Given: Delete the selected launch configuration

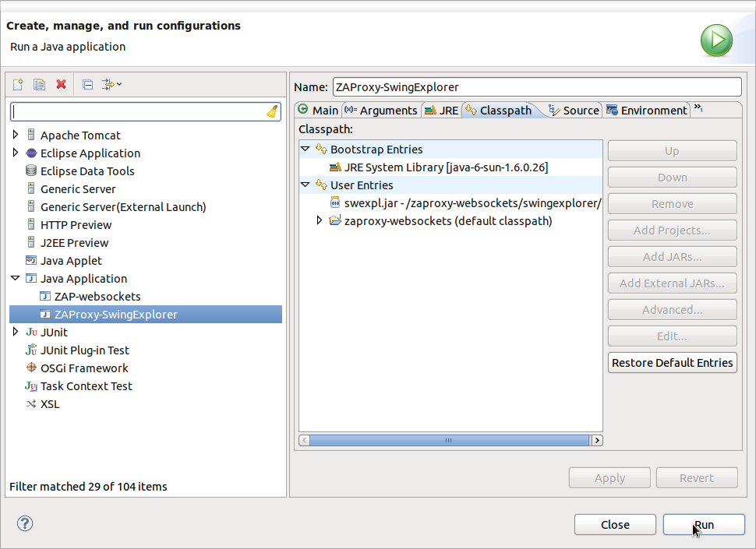Looking at the screenshot, I should pos(61,84).
